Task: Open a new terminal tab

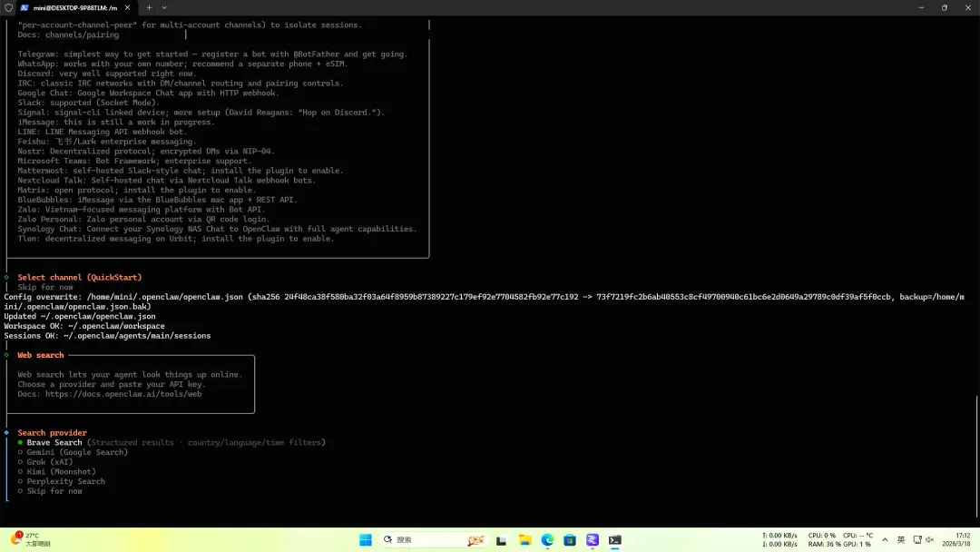Action: pos(149,7)
